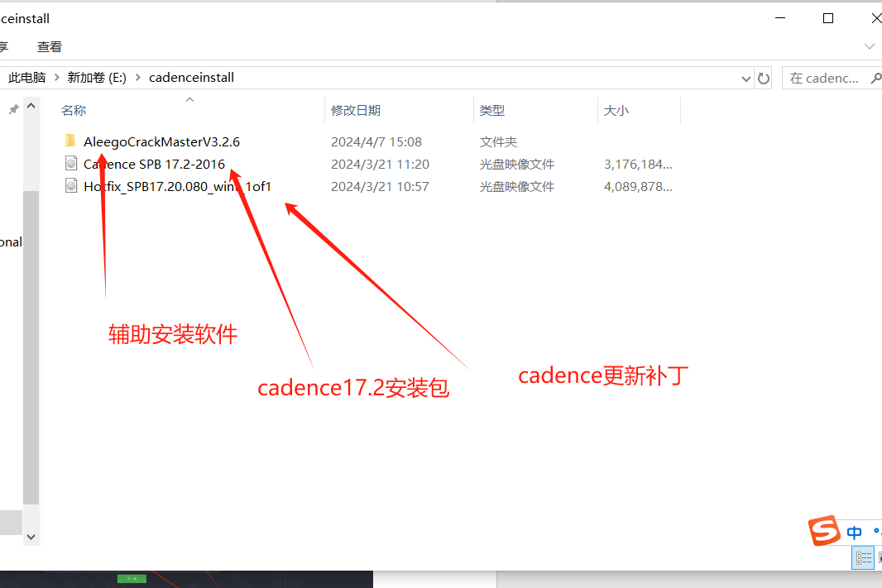
Task: Expand the chevron after 此电脑 in path
Action: pyautogui.click(x=56, y=78)
